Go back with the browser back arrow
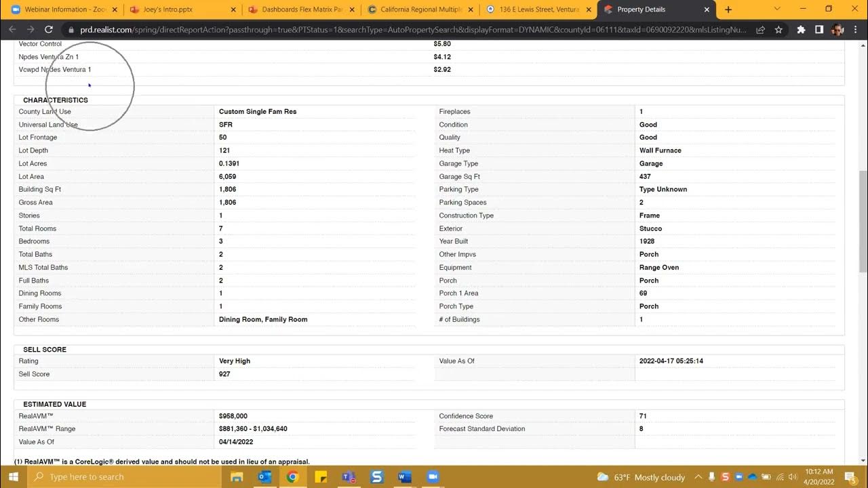 point(12,30)
